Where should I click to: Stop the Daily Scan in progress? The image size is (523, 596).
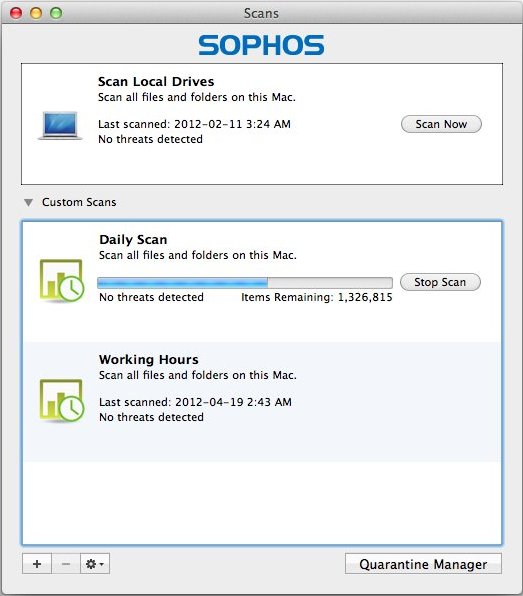click(x=440, y=282)
